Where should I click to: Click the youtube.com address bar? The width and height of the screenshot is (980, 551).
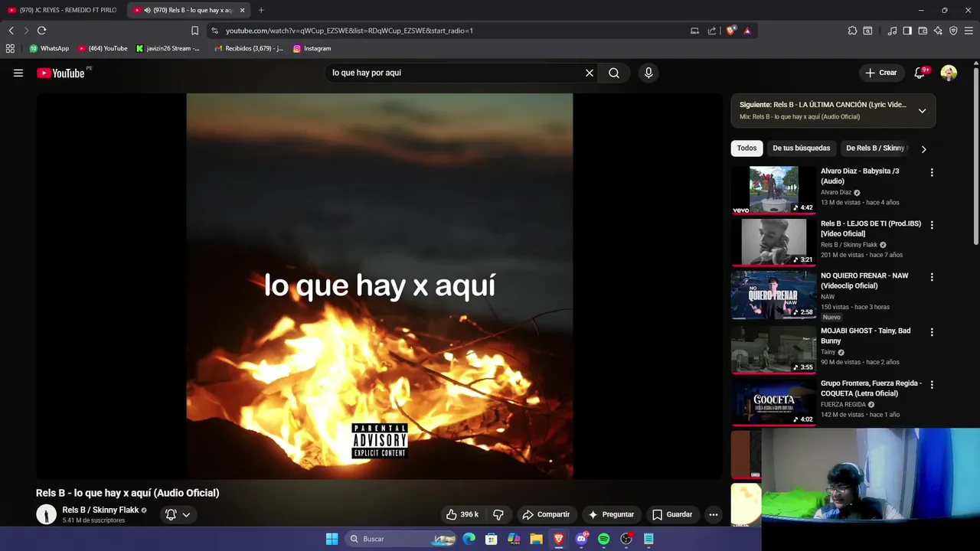click(452, 31)
